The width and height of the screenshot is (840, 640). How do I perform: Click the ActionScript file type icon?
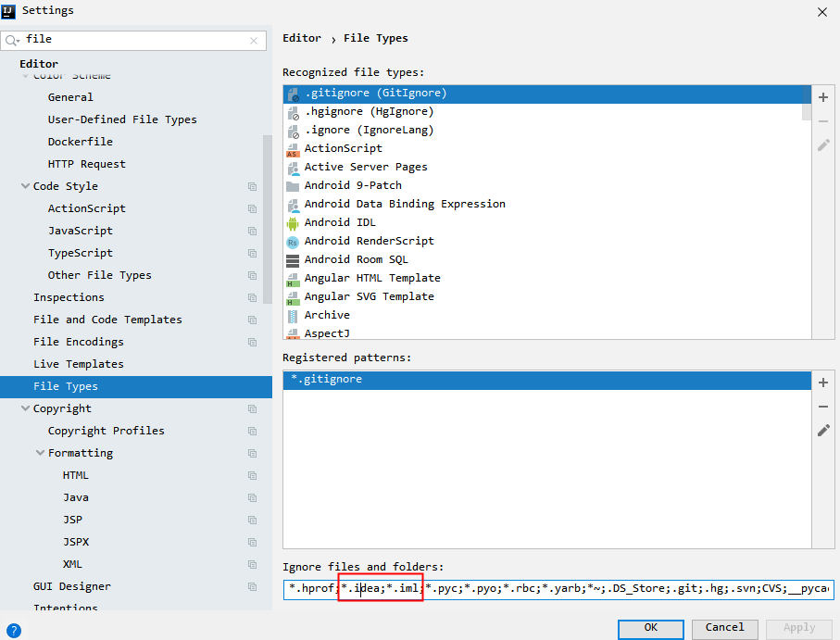293,150
